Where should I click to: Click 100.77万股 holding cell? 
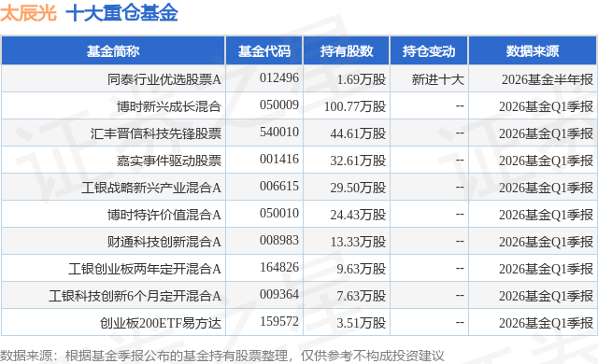pyautogui.click(x=355, y=106)
